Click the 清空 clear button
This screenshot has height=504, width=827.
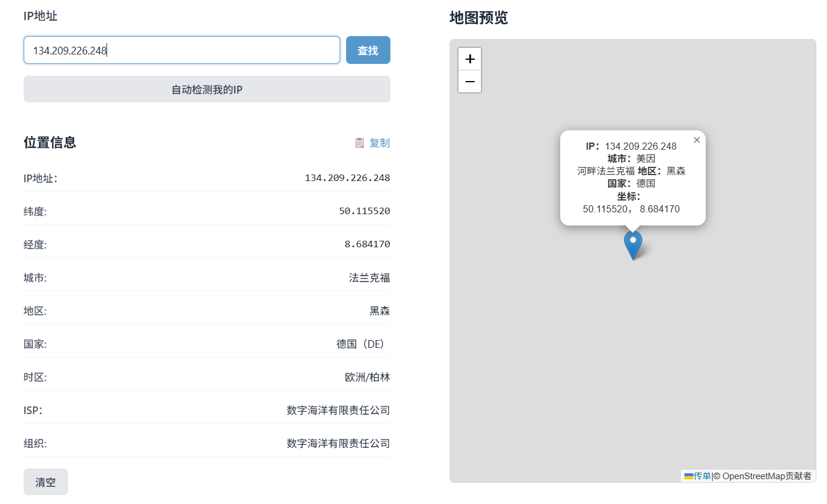pyautogui.click(x=46, y=482)
